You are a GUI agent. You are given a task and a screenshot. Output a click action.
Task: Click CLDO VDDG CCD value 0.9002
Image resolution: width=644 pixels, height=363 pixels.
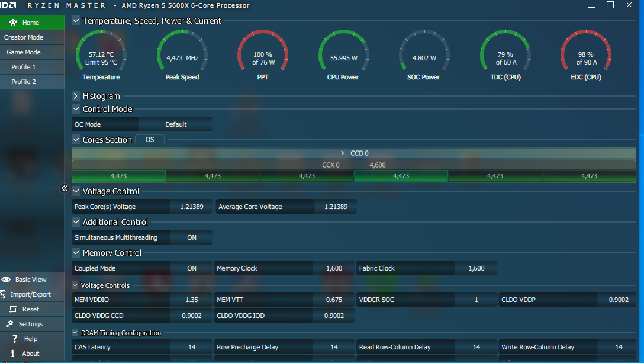191,316
